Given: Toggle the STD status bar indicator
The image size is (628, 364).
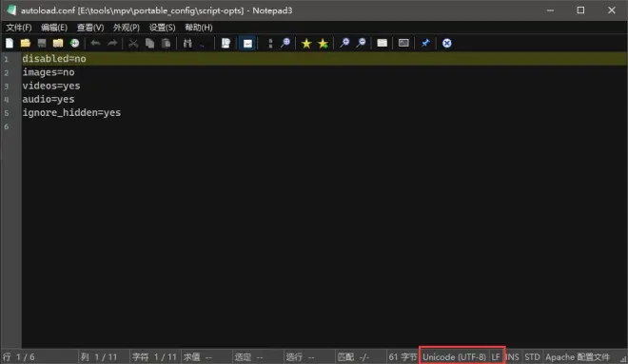Looking at the screenshot, I should (x=532, y=356).
